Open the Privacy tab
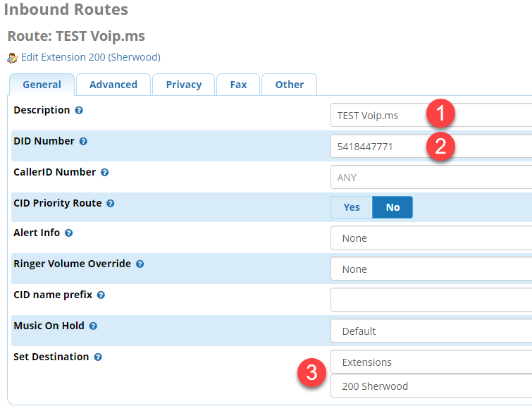The width and height of the screenshot is (532, 411). (x=183, y=85)
